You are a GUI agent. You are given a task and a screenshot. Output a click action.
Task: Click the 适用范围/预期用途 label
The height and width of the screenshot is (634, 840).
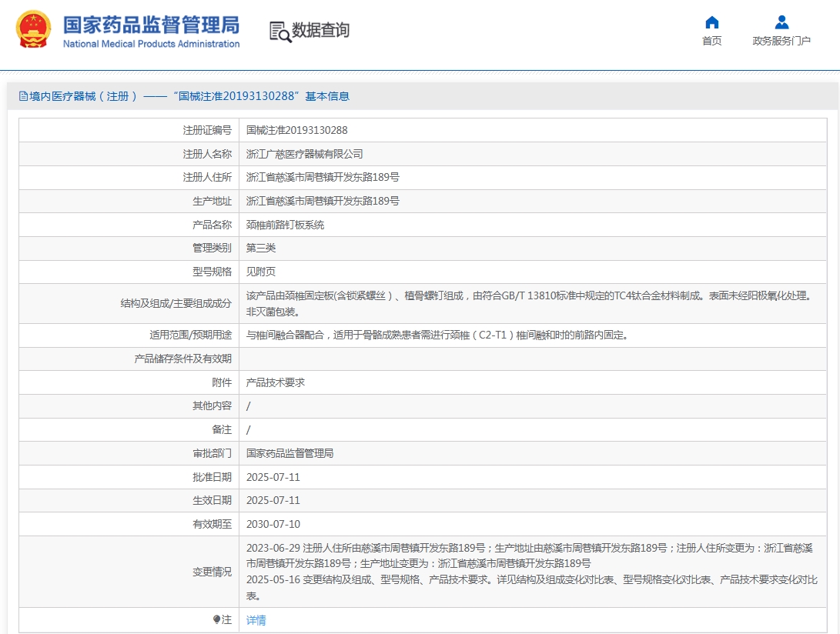click(191, 335)
